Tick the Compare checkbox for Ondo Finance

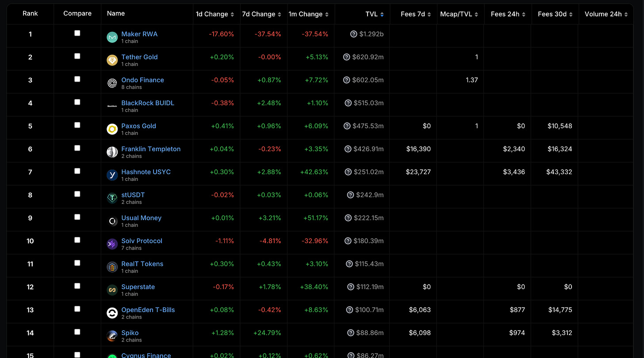[x=77, y=79]
